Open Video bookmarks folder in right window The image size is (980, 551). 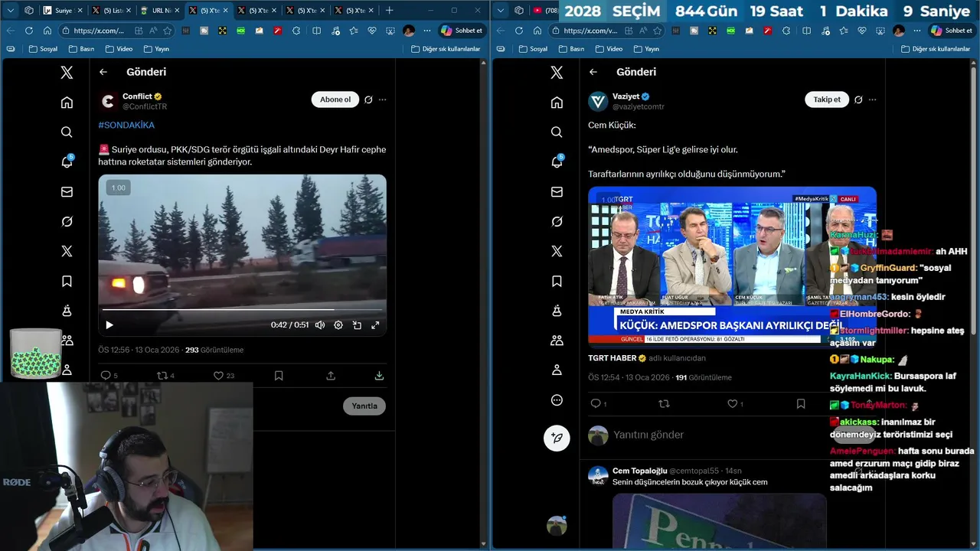click(609, 48)
